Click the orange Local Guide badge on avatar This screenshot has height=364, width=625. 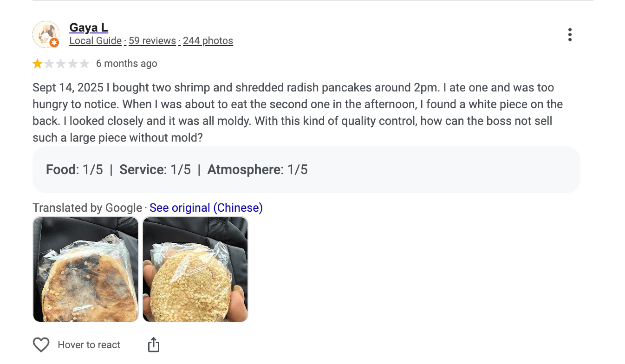[54, 43]
